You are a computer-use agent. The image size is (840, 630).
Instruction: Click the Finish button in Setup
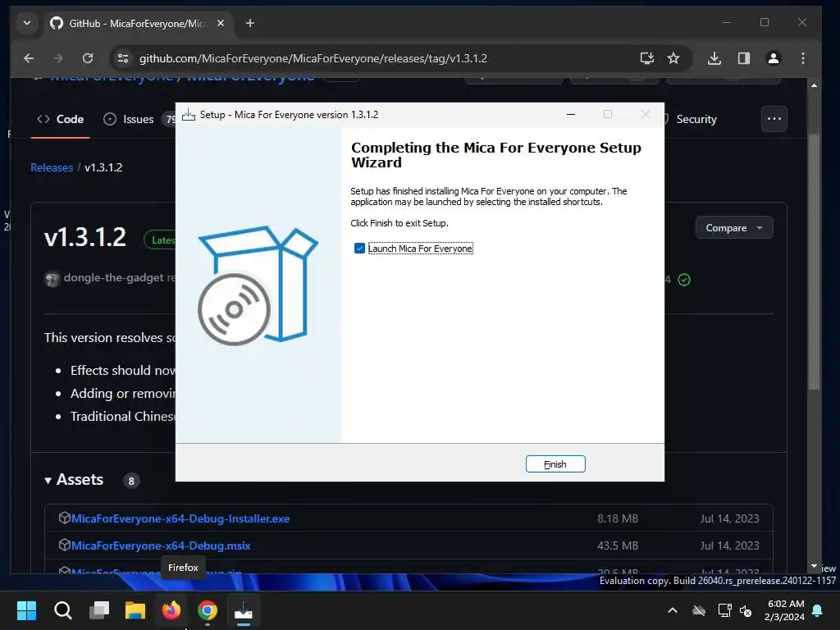coord(555,464)
